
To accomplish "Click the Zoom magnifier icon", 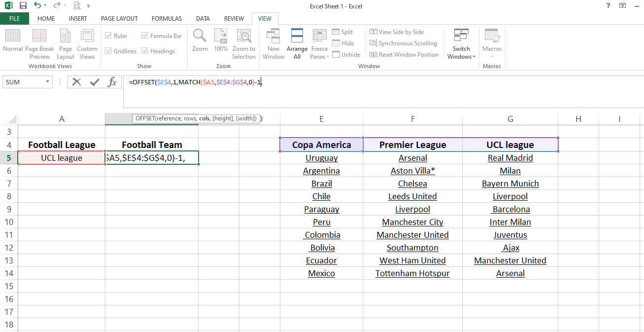I will tap(200, 37).
